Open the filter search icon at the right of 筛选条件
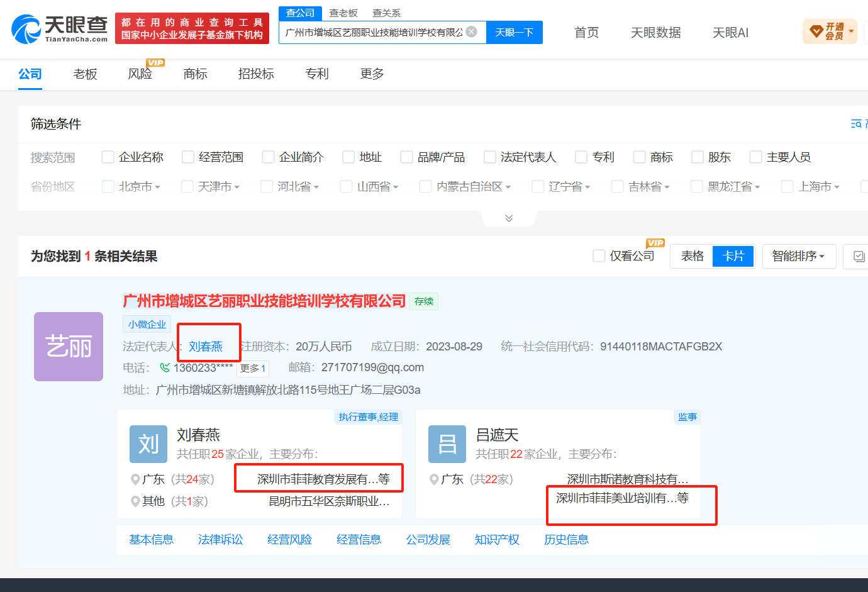Image resolution: width=868 pixels, height=592 pixels. coord(856,124)
